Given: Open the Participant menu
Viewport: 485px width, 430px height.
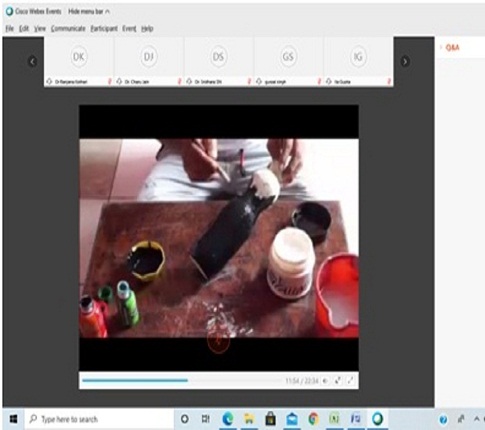Looking at the screenshot, I should coord(104,29).
